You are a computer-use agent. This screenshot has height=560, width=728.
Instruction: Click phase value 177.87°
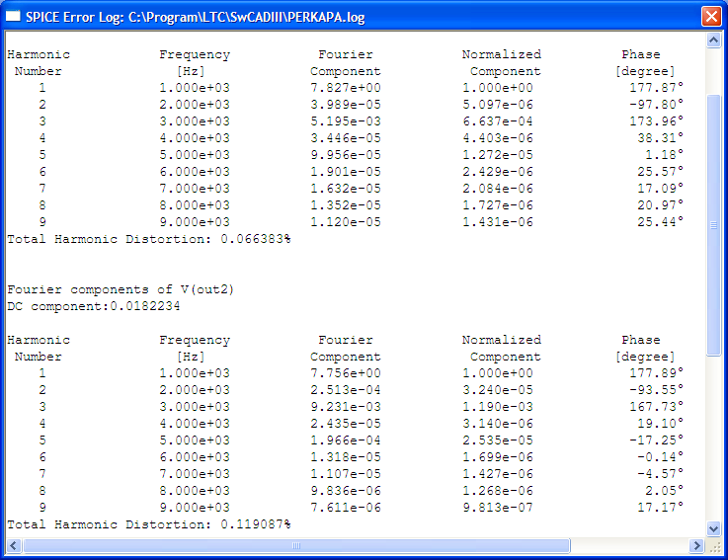click(657, 87)
